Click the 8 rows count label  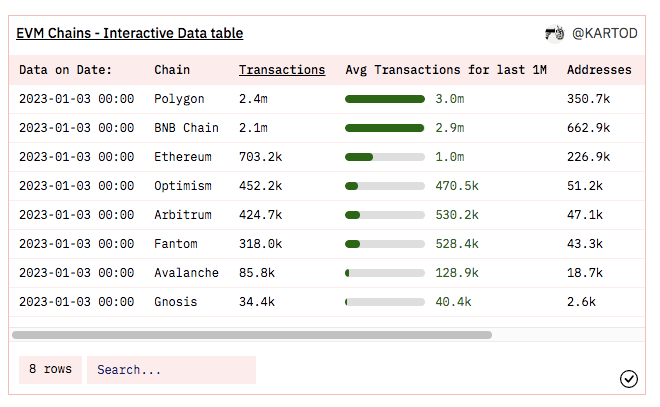pos(50,370)
